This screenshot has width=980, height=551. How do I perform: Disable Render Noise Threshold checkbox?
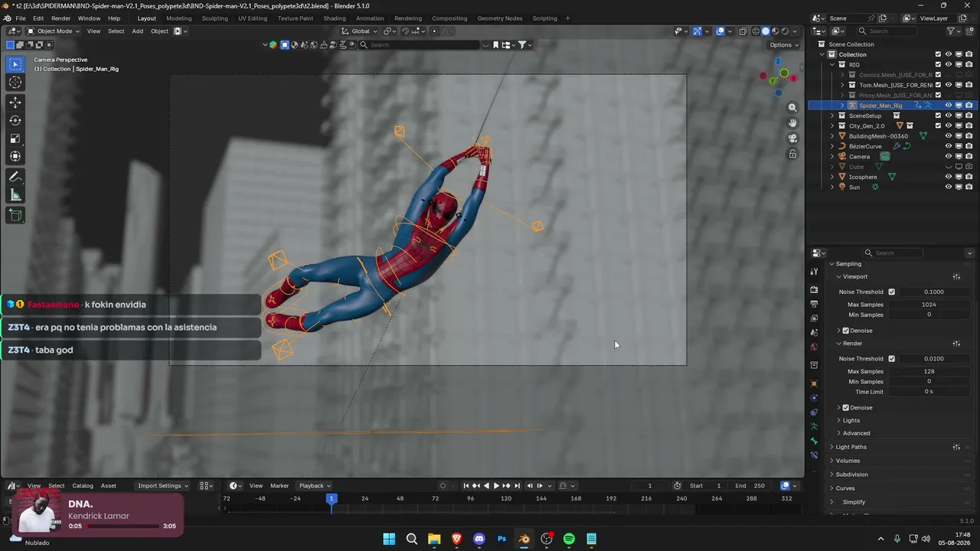[x=891, y=358]
